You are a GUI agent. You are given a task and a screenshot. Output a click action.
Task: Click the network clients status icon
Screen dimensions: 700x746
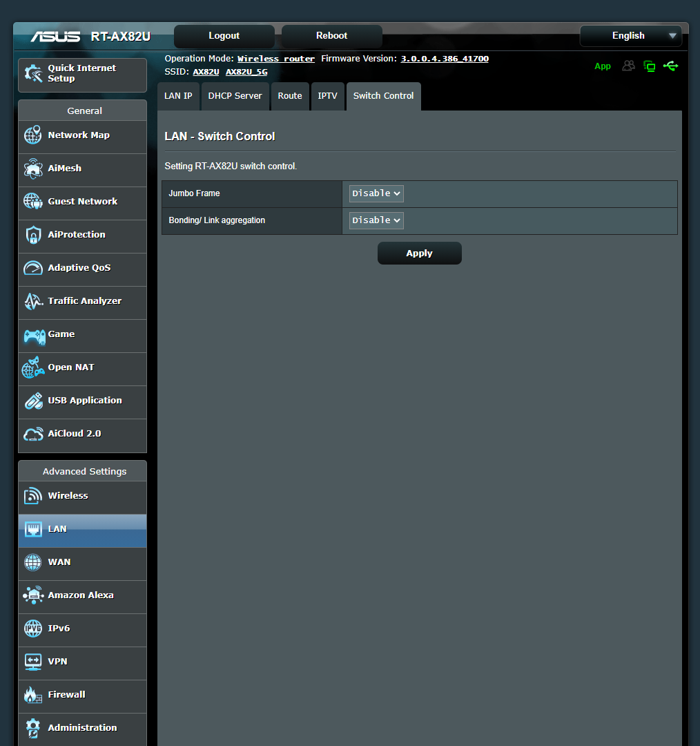point(649,66)
